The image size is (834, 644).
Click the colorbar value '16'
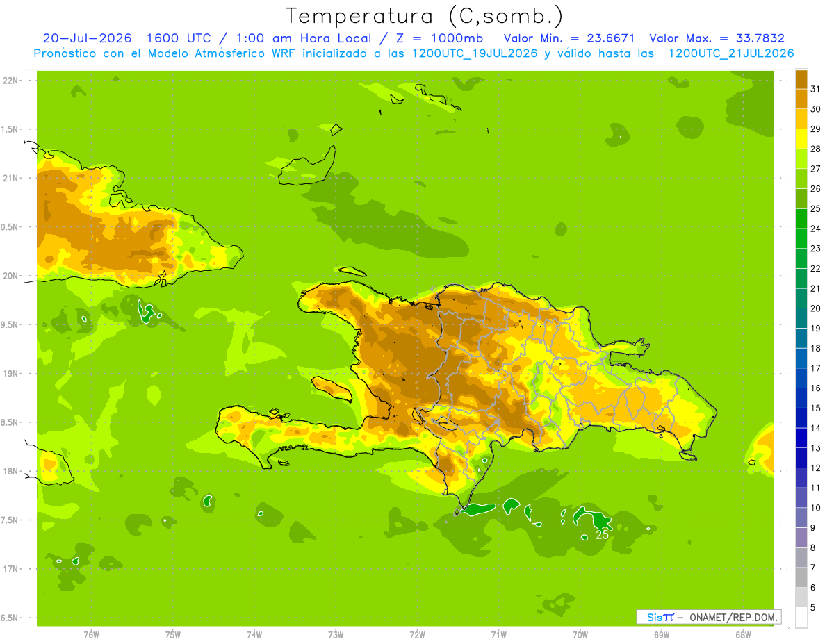pyautogui.click(x=816, y=388)
